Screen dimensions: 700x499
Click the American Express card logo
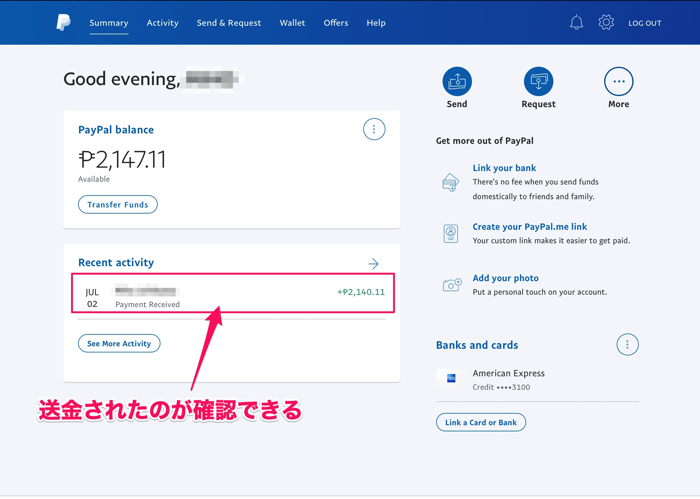(x=451, y=378)
